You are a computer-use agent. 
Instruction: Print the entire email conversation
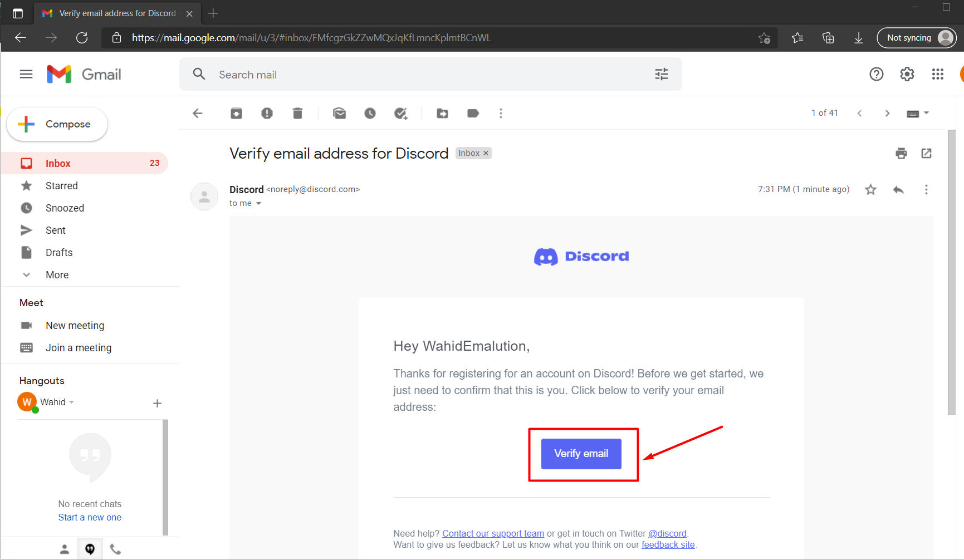(x=901, y=154)
